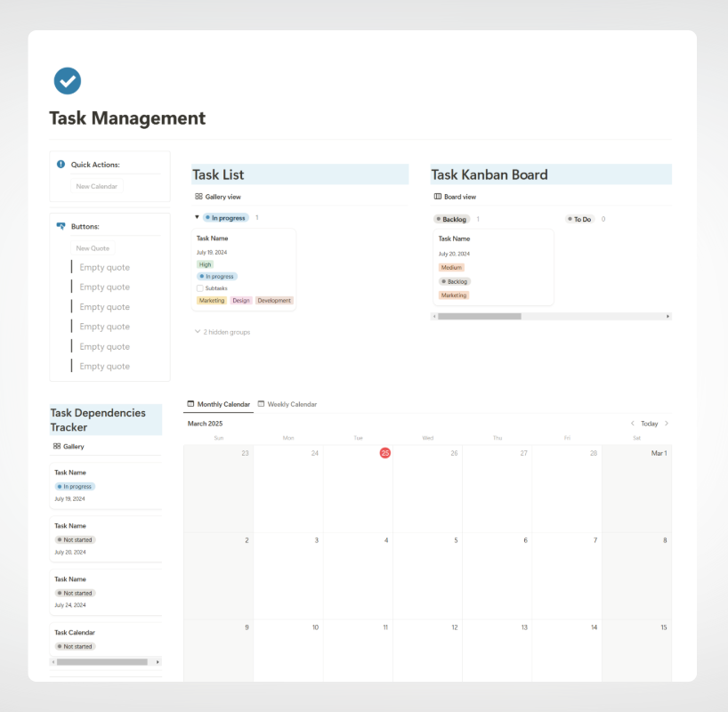Click the Buttons megaphone icon
The width and height of the screenshot is (728, 712).
(x=60, y=226)
